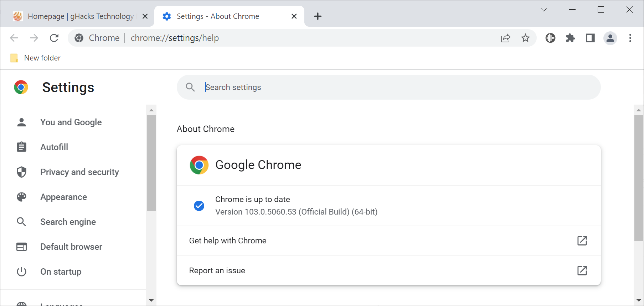The height and width of the screenshot is (306, 644).
Task: Click the magnifier icon for Search engine
Action: (21, 222)
